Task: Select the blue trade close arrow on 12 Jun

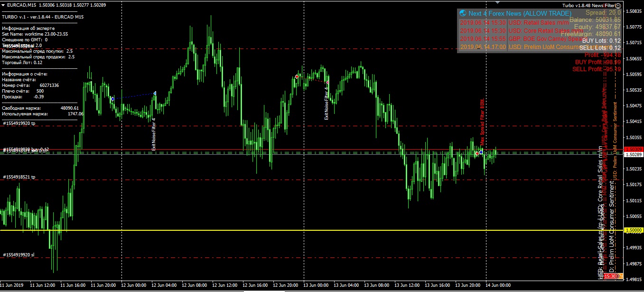Action: 155,94
